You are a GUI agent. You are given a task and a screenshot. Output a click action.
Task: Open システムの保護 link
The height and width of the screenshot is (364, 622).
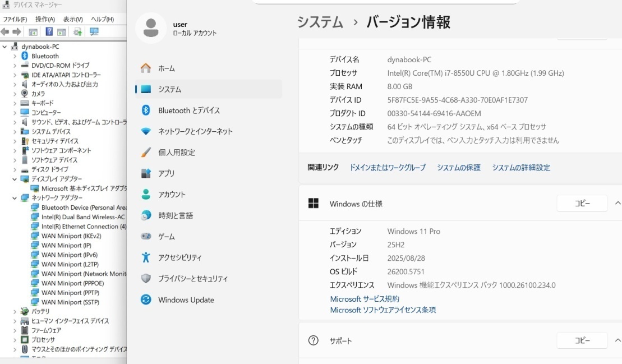pos(459,167)
